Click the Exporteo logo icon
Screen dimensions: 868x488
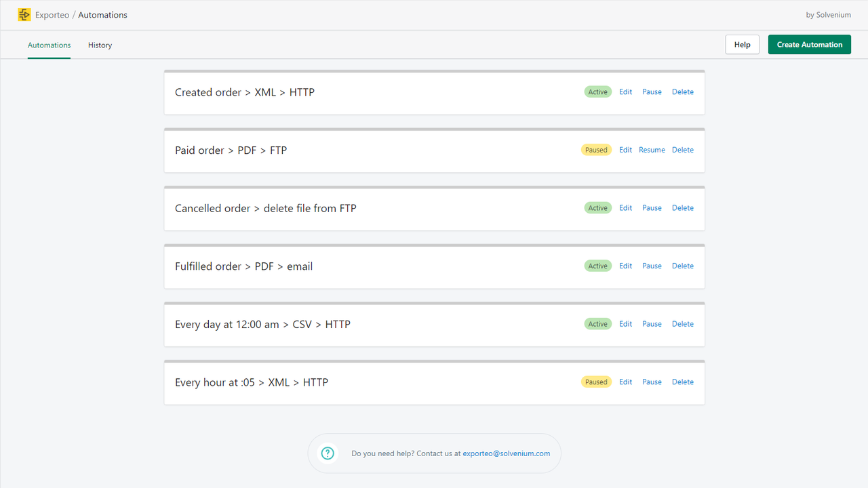24,15
